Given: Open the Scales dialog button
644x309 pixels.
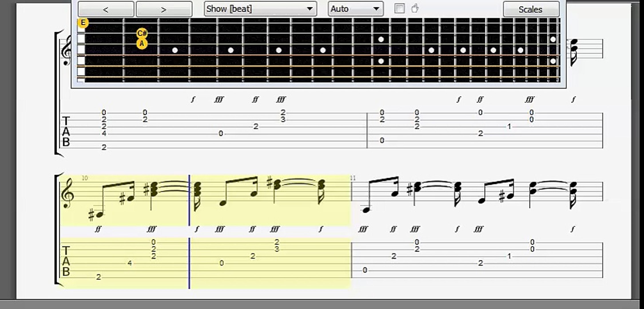Looking at the screenshot, I should [531, 9].
